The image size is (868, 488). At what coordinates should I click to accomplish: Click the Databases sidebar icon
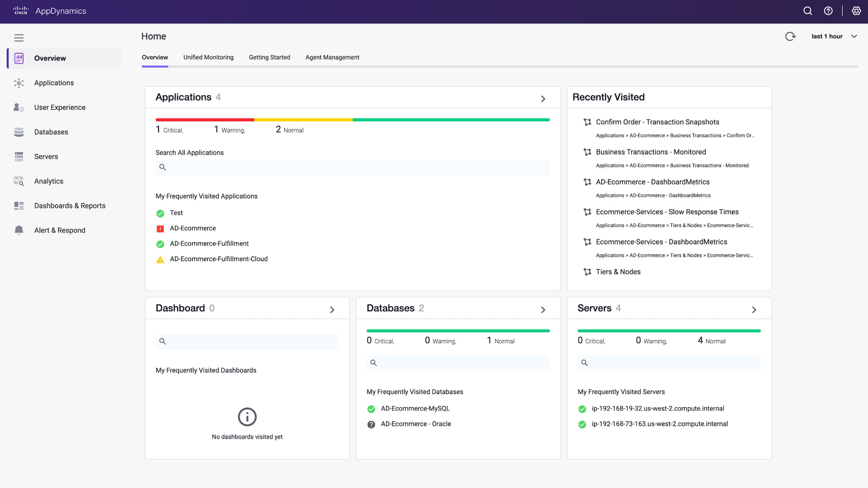(x=19, y=132)
